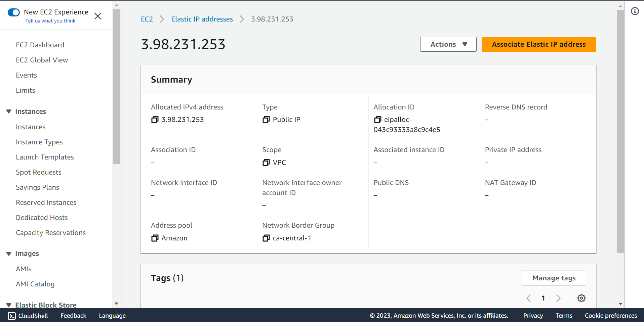This screenshot has height=322, width=644.
Task: Copy the eipalloc allocation ID
Action: click(377, 120)
